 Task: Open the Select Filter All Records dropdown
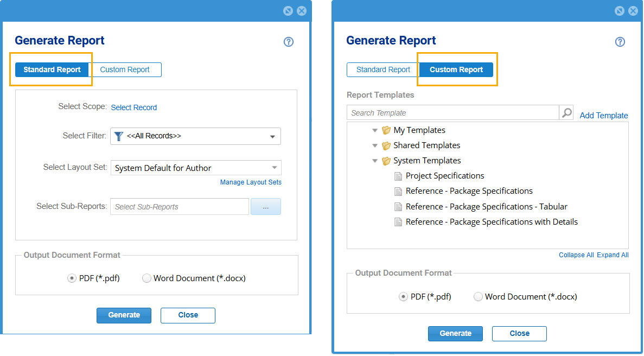click(x=272, y=137)
